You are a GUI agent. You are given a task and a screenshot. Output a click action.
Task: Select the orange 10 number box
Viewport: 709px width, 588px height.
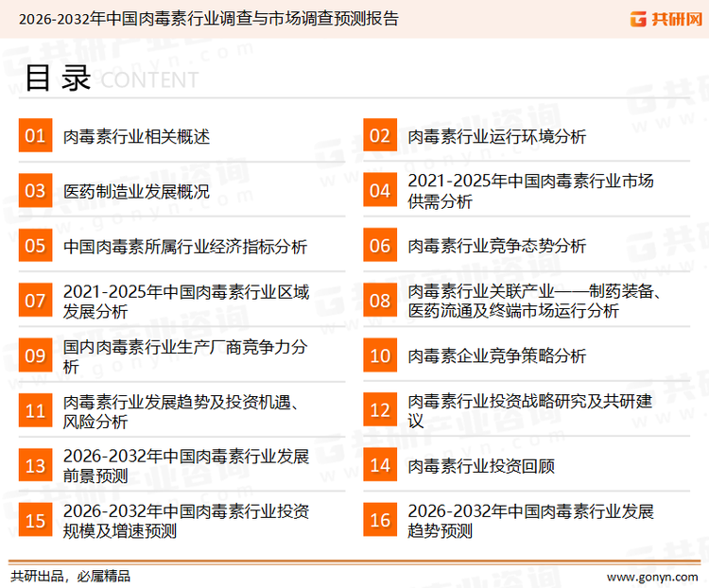point(380,355)
